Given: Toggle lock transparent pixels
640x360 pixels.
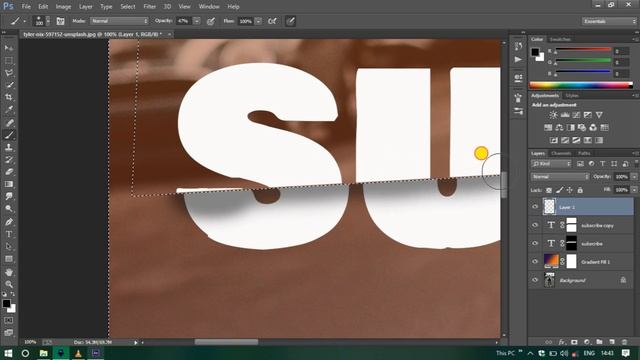Looking at the screenshot, I should pos(549,190).
